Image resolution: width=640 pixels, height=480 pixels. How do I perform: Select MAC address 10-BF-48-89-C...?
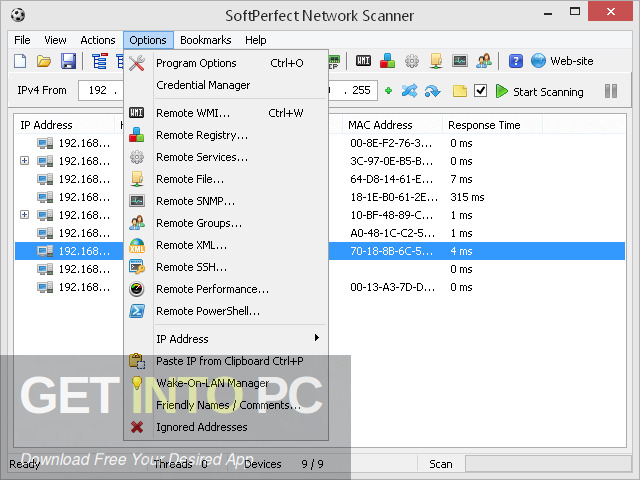391,215
